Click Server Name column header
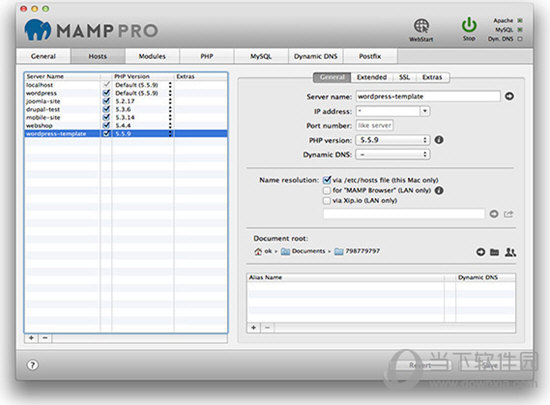 (x=62, y=76)
